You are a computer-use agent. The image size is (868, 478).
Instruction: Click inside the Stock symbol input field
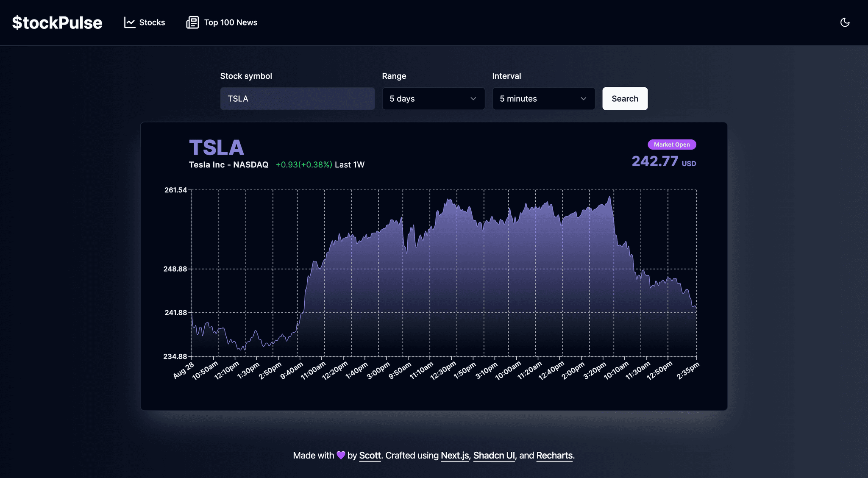297,98
